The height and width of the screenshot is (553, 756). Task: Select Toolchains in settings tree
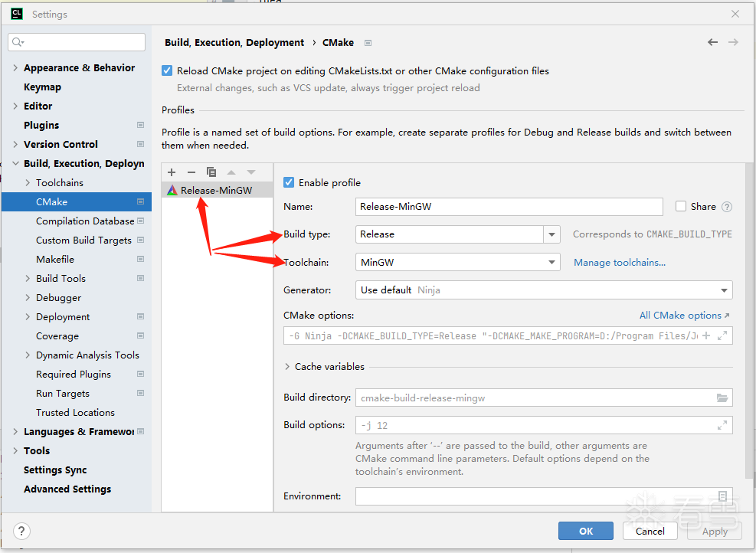coord(60,183)
